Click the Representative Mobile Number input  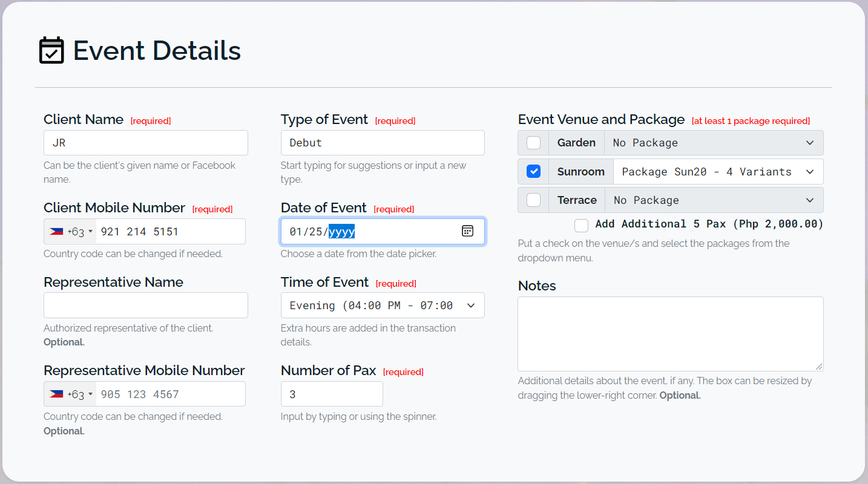coord(171,394)
